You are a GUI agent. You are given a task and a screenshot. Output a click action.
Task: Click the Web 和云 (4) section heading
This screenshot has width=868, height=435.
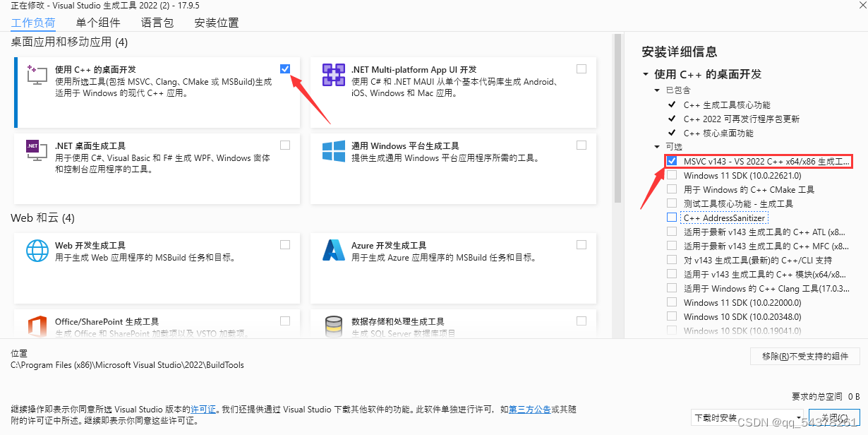pyautogui.click(x=42, y=218)
